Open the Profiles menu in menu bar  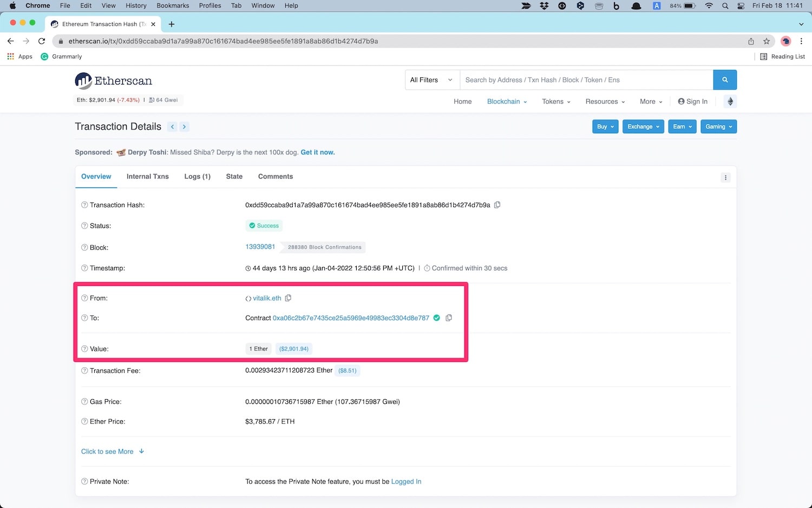210,5
